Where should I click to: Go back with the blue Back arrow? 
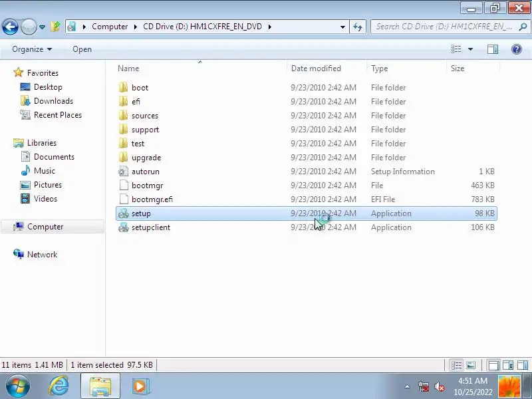[10, 27]
